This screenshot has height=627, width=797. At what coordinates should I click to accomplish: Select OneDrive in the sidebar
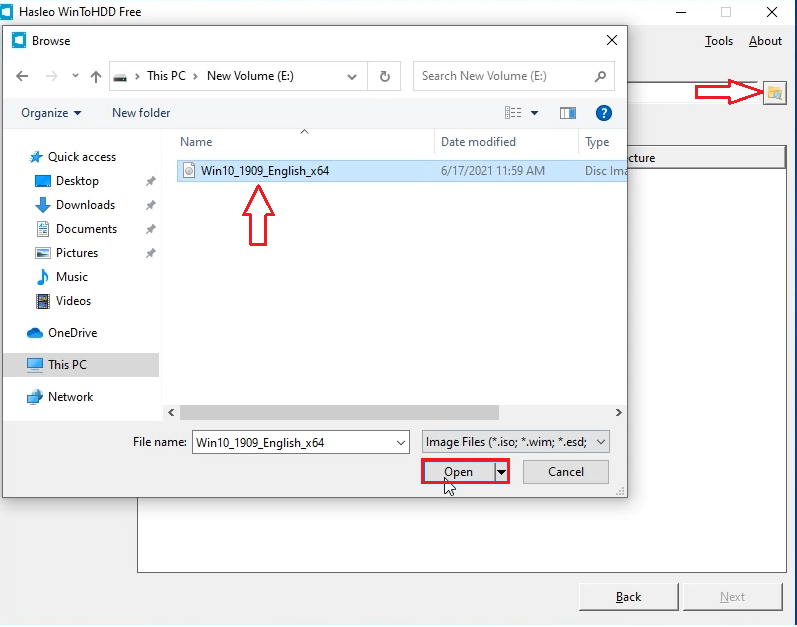tap(72, 333)
